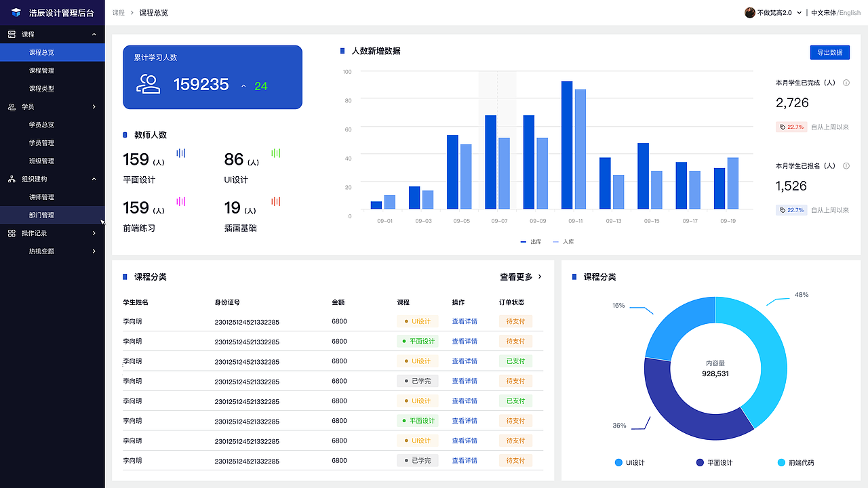868x488 pixels.
Task: Click the 不做梵高2.0 username
Action: pos(774,13)
